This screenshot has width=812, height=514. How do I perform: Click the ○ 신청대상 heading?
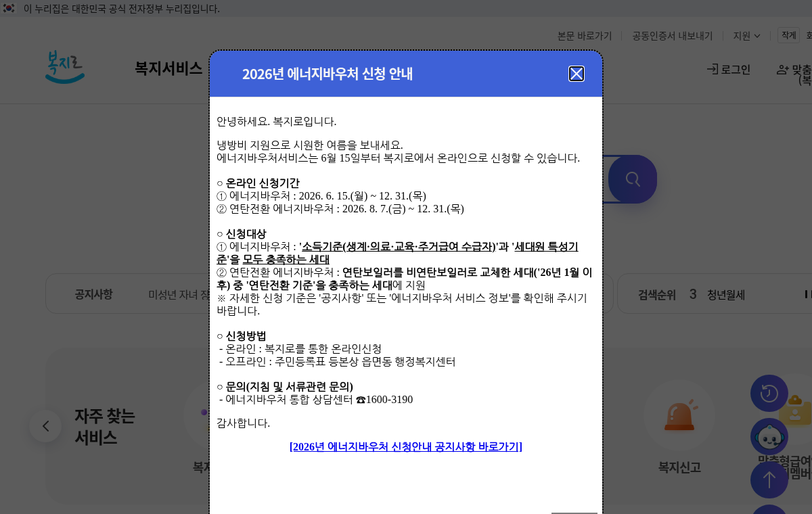click(x=242, y=234)
